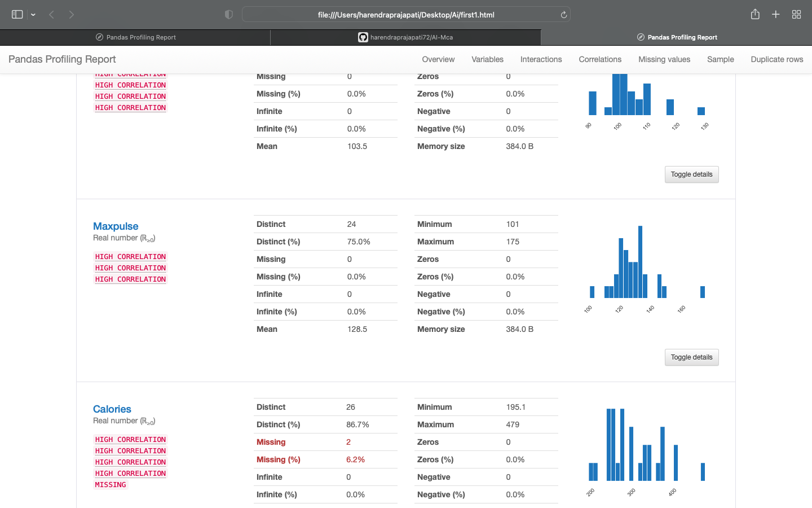The width and height of the screenshot is (812, 508).
Task: Navigate to the Missing values section
Action: pyautogui.click(x=664, y=59)
